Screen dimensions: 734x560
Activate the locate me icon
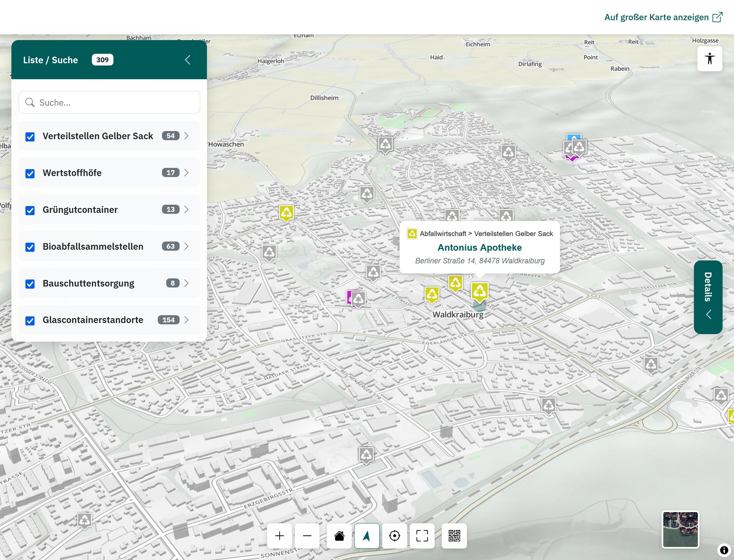coord(395,536)
